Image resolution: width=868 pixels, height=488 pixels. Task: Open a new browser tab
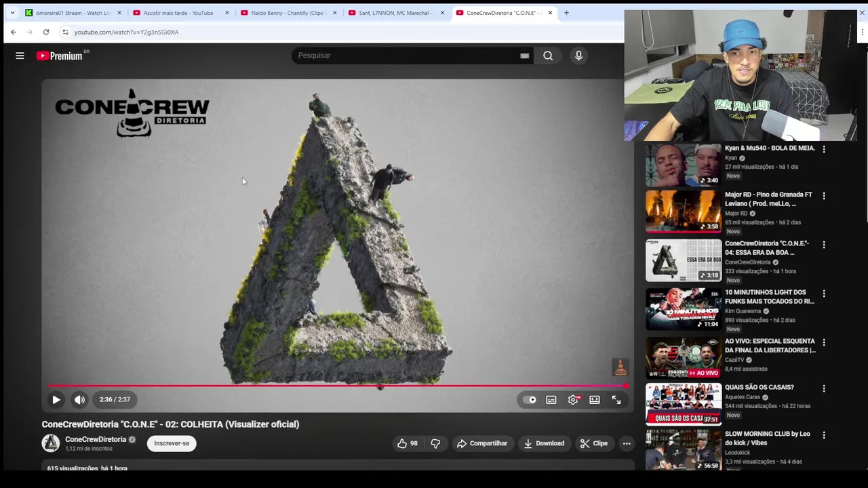(x=566, y=13)
